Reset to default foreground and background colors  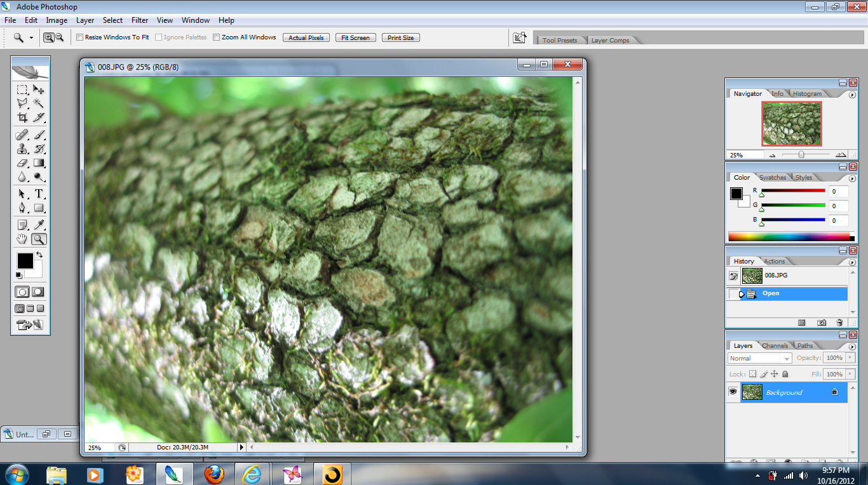[19, 275]
